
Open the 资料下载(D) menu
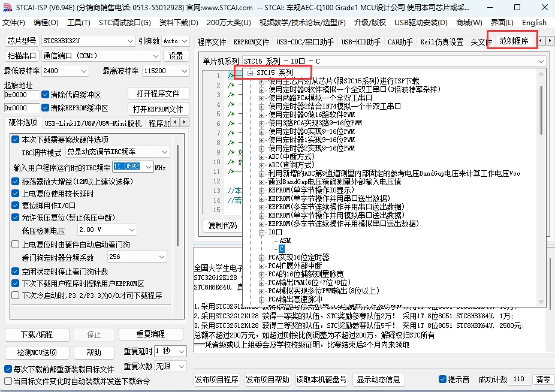pyautogui.click(x=179, y=23)
